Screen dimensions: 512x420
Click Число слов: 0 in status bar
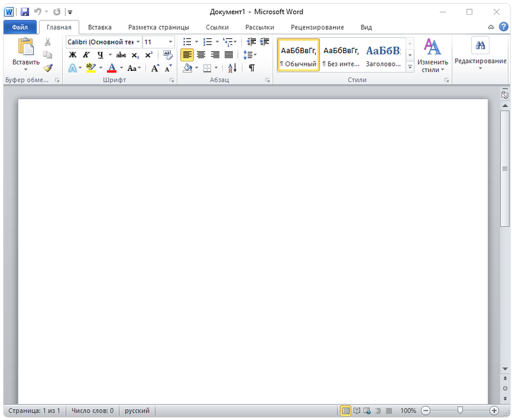(92, 410)
